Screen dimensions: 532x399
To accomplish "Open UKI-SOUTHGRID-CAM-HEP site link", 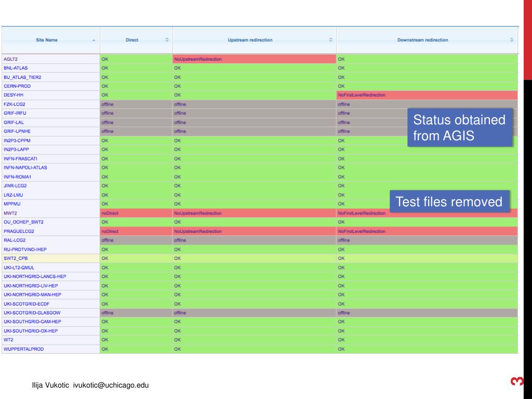I will 32,322.
